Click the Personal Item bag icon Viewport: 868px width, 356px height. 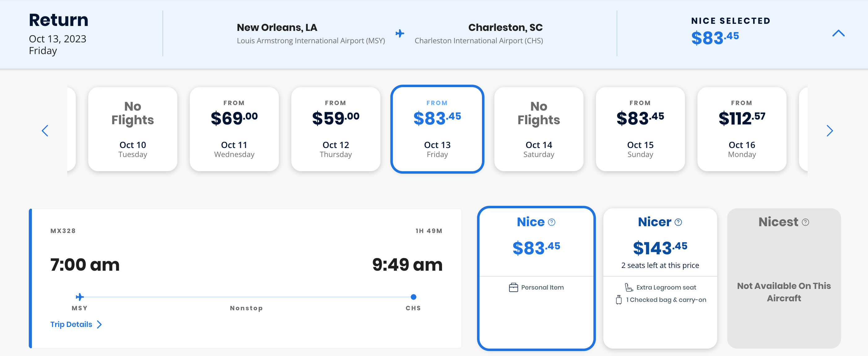pyautogui.click(x=513, y=287)
